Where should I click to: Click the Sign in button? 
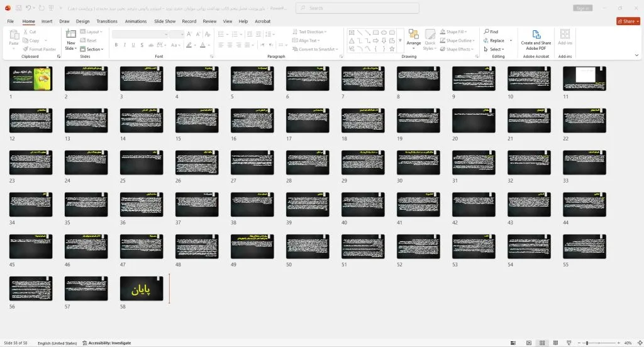pyautogui.click(x=582, y=8)
